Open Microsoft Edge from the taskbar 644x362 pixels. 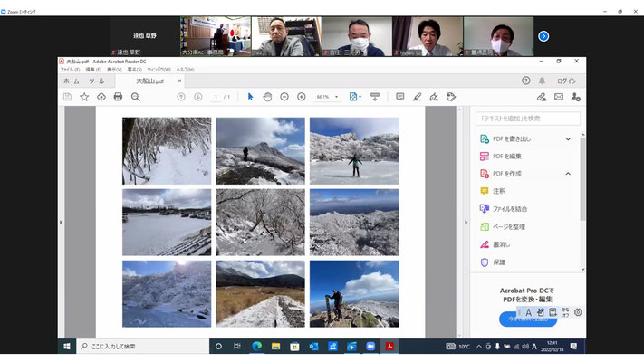[257, 347]
